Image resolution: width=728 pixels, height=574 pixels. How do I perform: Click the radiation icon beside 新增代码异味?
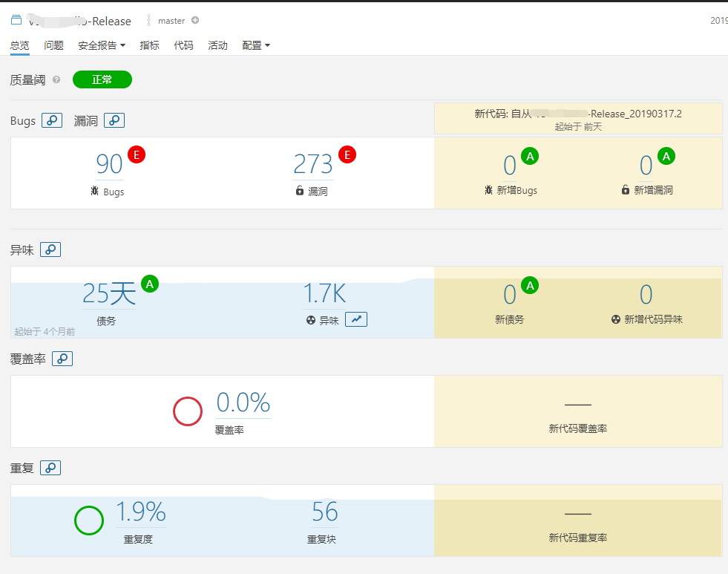(616, 319)
